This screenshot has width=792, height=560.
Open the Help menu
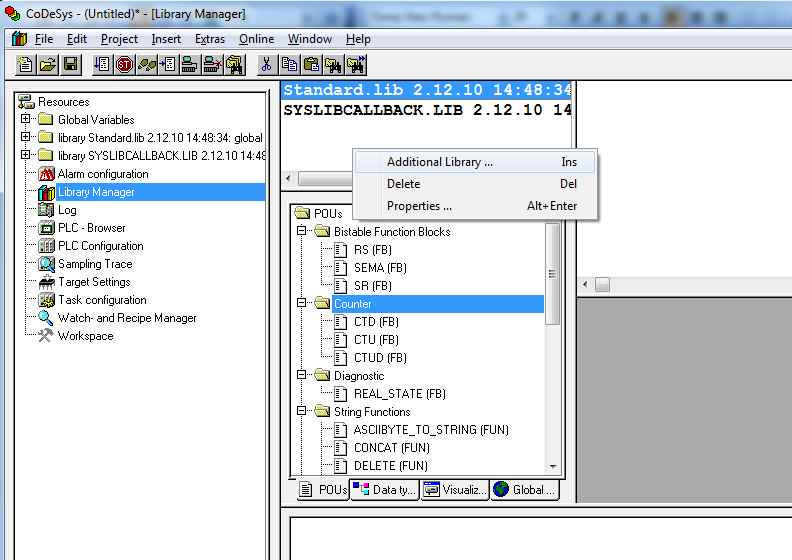(358, 39)
